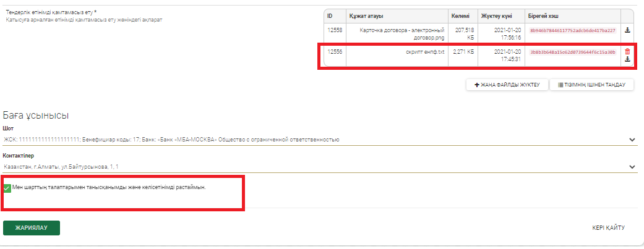Download file 12558 using the download icon
The image size is (644, 249).
[627, 30]
